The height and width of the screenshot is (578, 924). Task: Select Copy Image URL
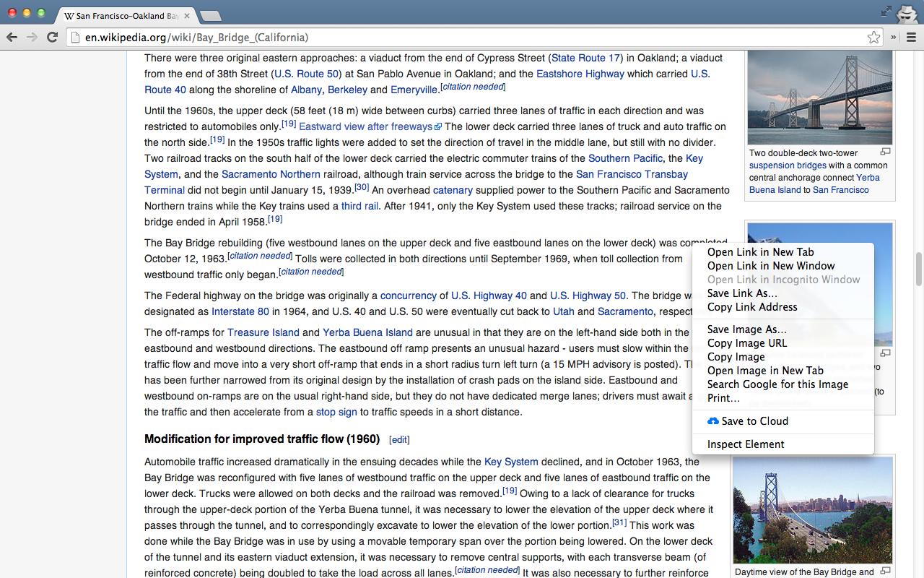click(x=747, y=343)
